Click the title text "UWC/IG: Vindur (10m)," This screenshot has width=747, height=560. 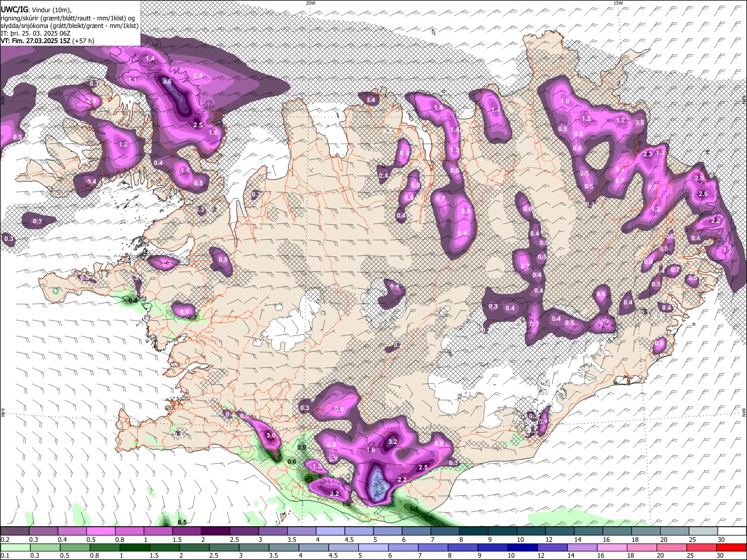point(36,10)
